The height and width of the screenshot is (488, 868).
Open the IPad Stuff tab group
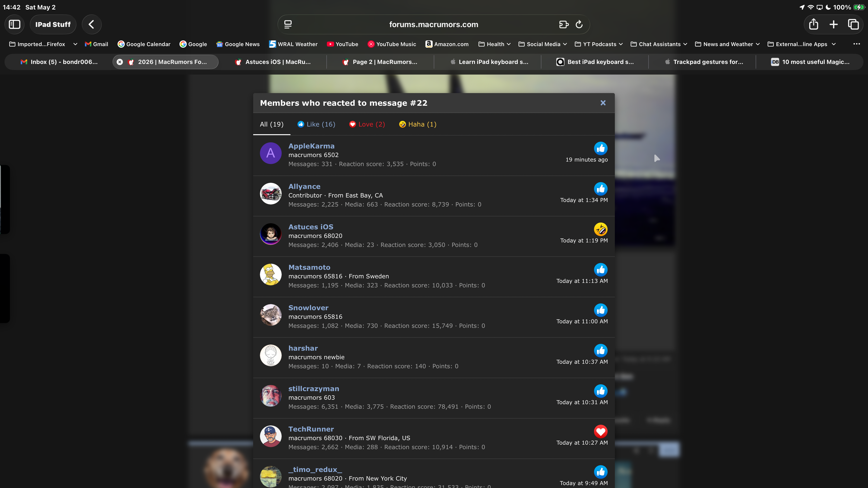(53, 24)
